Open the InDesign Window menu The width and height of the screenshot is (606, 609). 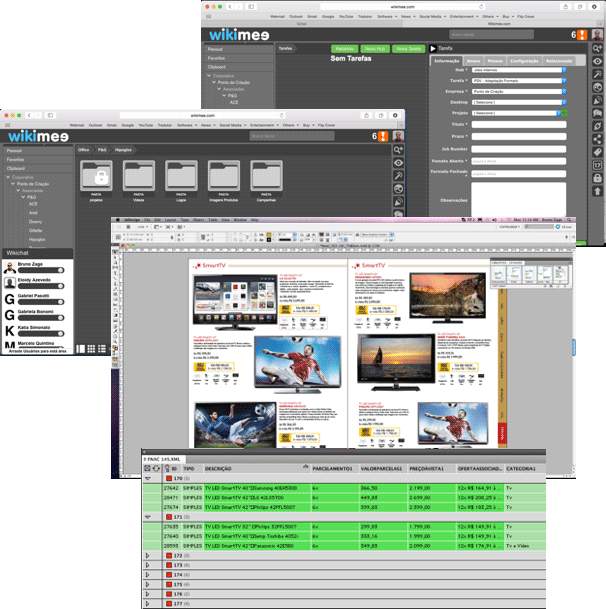point(240,220)
